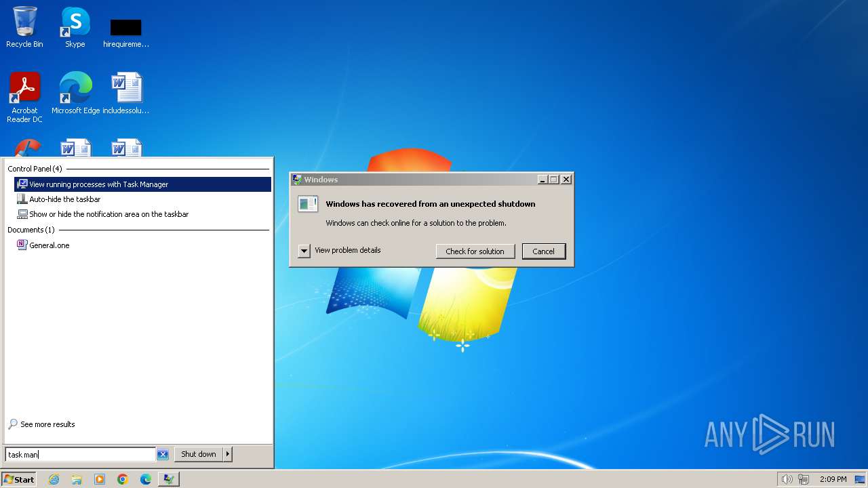
Task: Close the Windows recovery dialog
Action: (566, 180)
